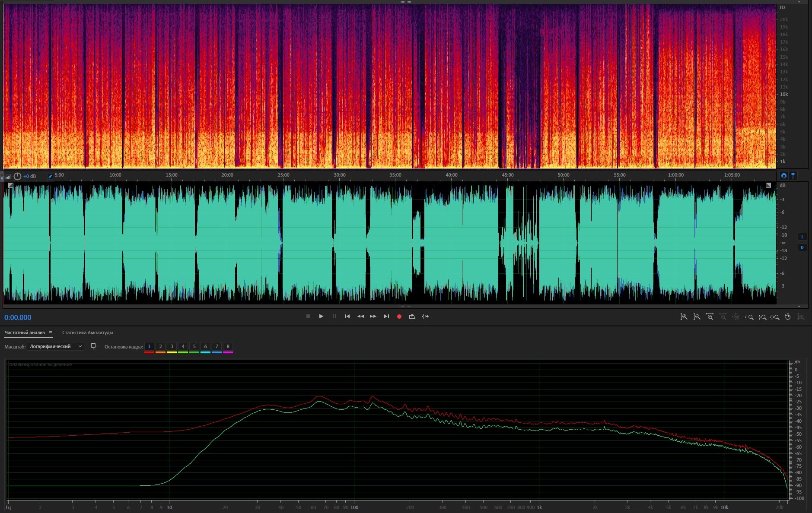Start recording with the red Record button

coord(399,317)
